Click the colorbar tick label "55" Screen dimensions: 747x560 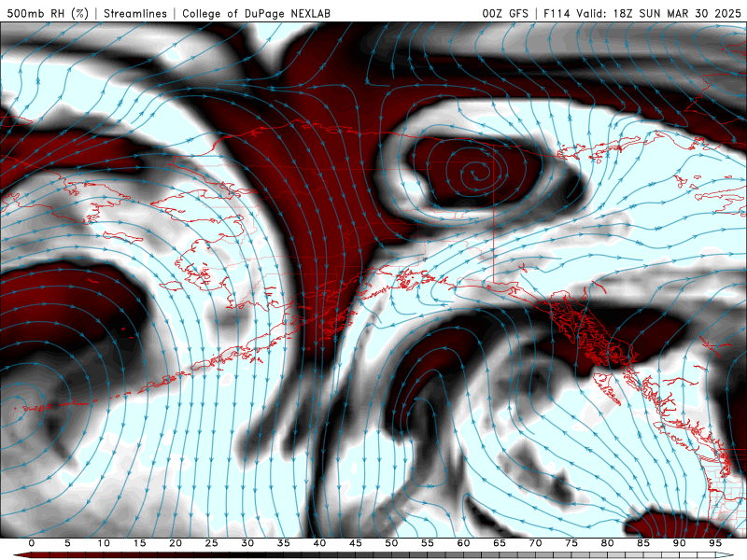coord(428,543)
